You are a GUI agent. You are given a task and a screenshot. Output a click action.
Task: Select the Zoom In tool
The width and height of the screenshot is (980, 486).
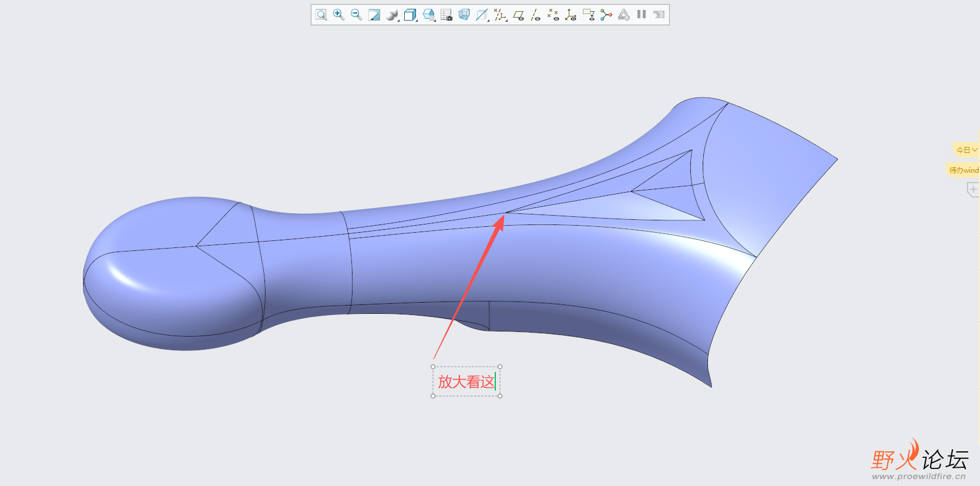point(338,15)
